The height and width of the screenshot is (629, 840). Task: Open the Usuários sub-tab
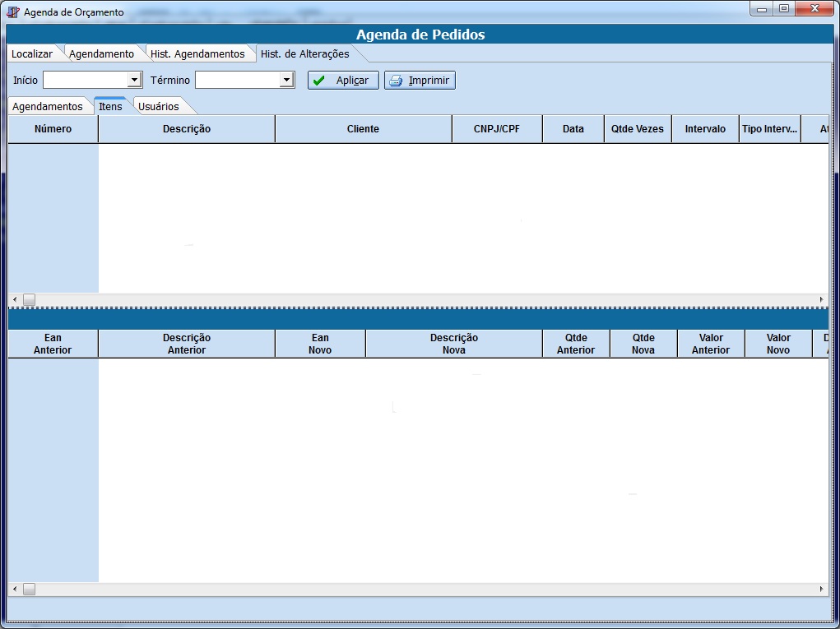(159, 106)
